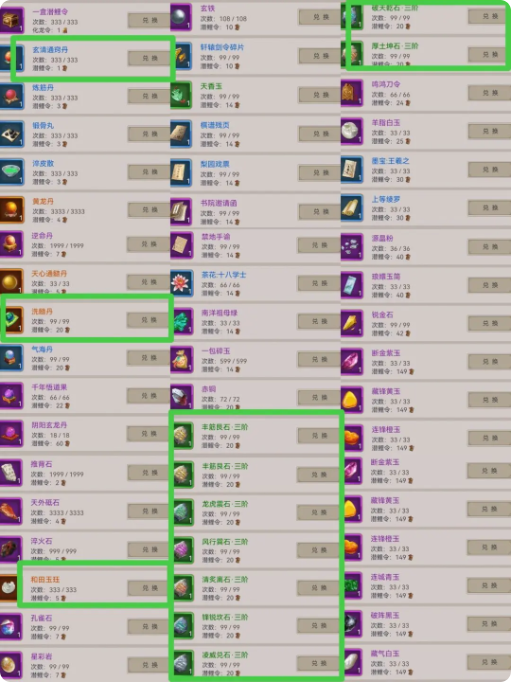
Task: Click the 淬皮散 green bowl icon
Action: tap(11, 172)
